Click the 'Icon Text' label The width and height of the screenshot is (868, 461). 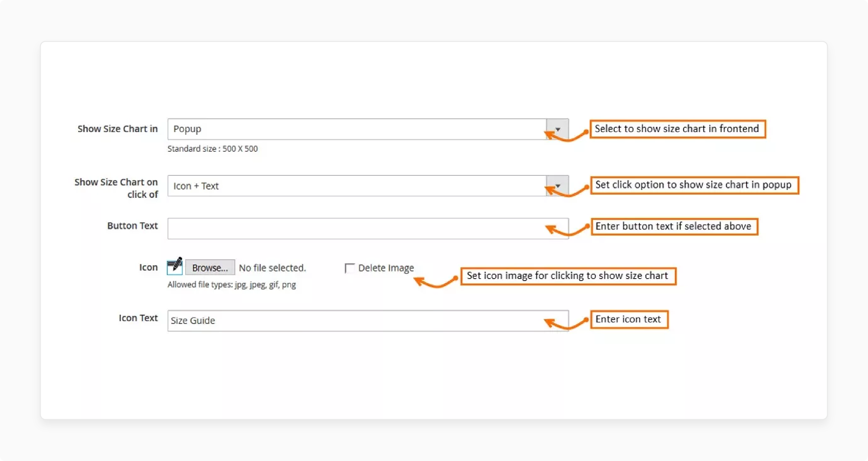(138, 318)
